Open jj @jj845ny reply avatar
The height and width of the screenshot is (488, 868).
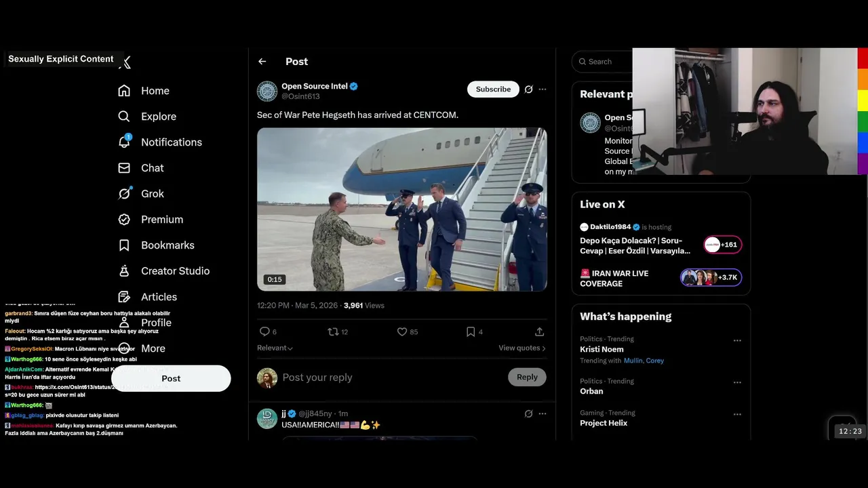point(267,418)
